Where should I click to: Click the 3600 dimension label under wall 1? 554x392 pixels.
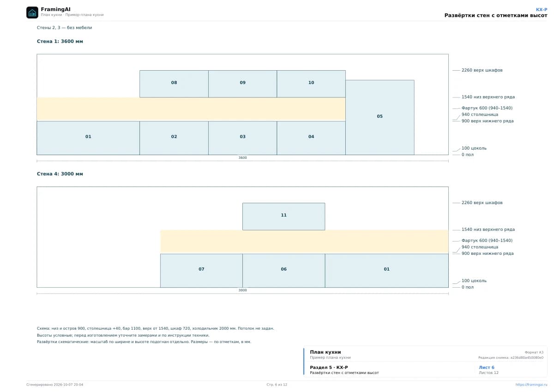coord(242,158)
